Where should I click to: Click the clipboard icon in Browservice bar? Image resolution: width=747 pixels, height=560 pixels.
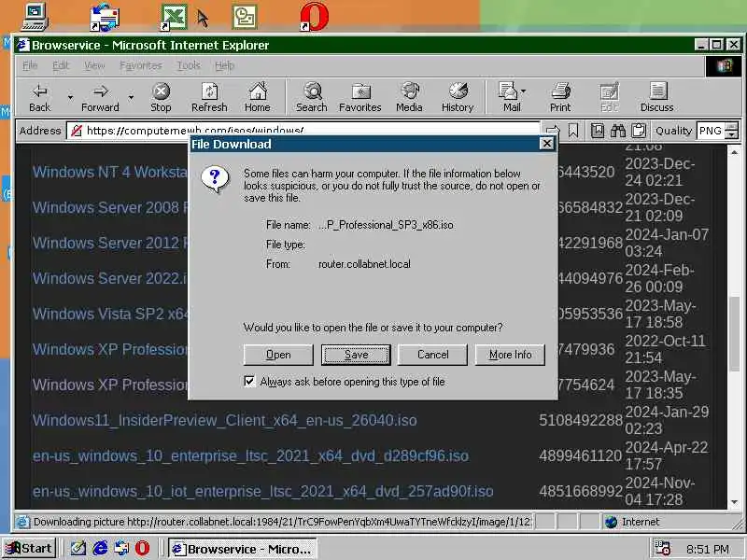[x=639, y=131]
